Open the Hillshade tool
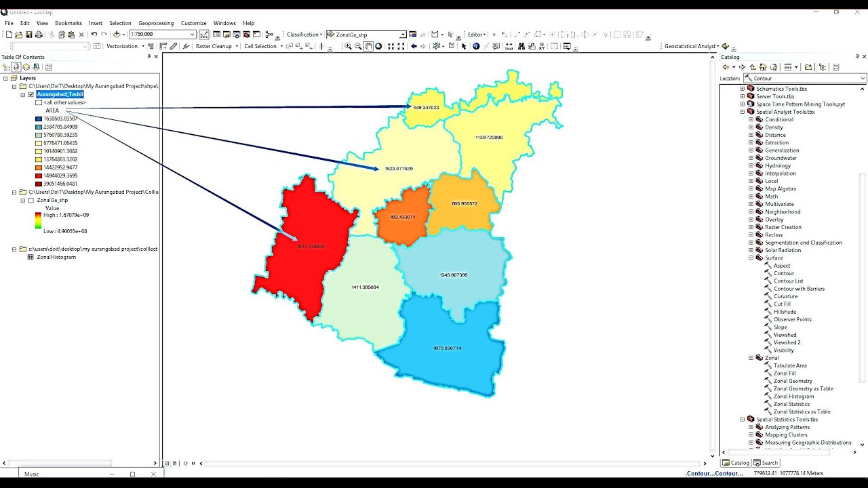 pyautogui.click(x=784, y=312)
